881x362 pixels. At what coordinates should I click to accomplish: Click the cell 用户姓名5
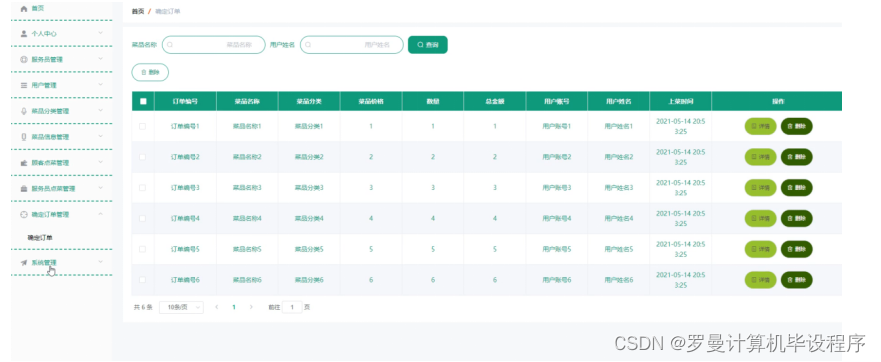click(x=619, y=249)
